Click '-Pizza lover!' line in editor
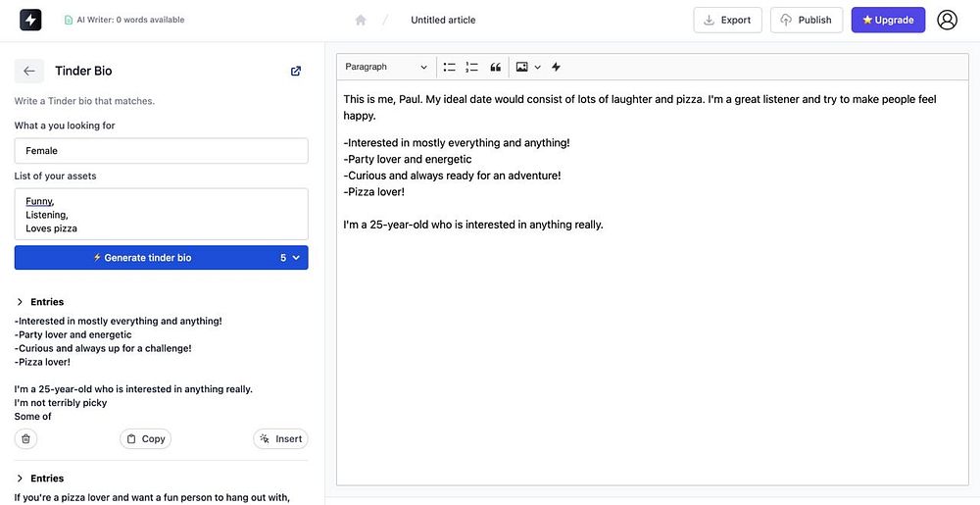 [x=373, y=192]
